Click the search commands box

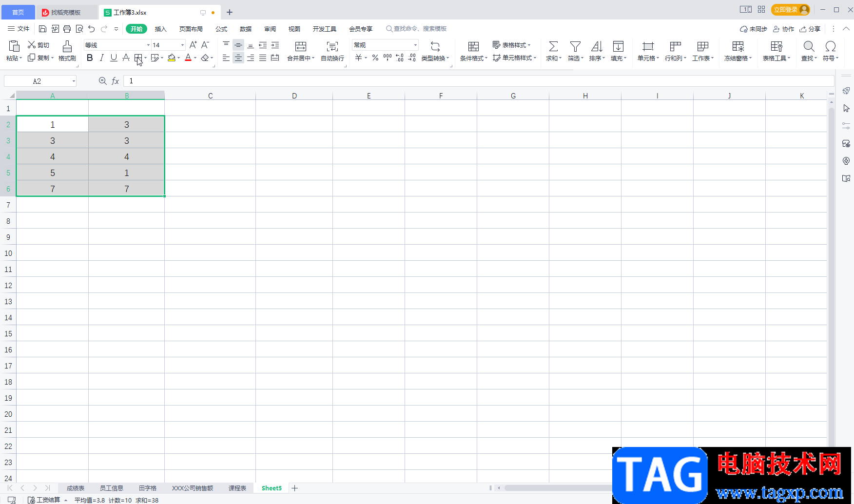pos(417,29)
